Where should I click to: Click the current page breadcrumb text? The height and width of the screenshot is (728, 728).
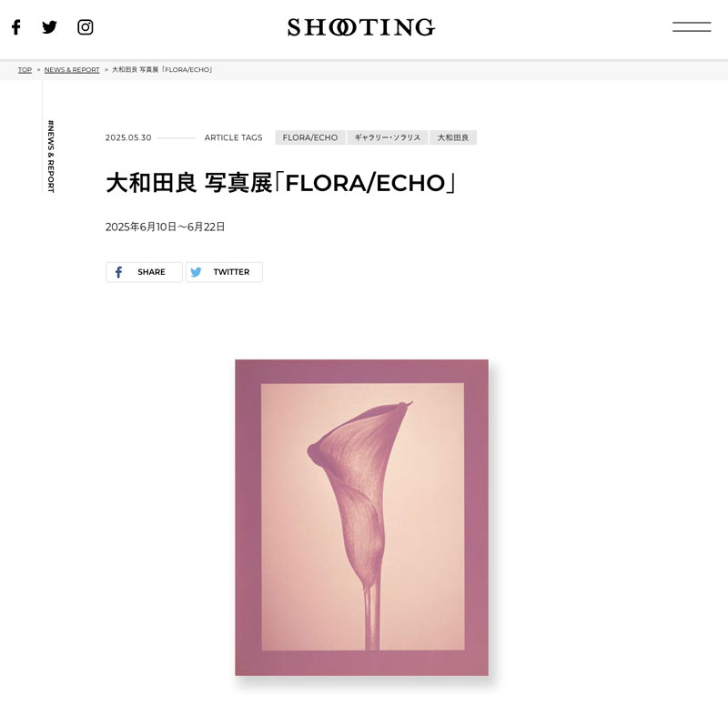click(x=162, y=70)
